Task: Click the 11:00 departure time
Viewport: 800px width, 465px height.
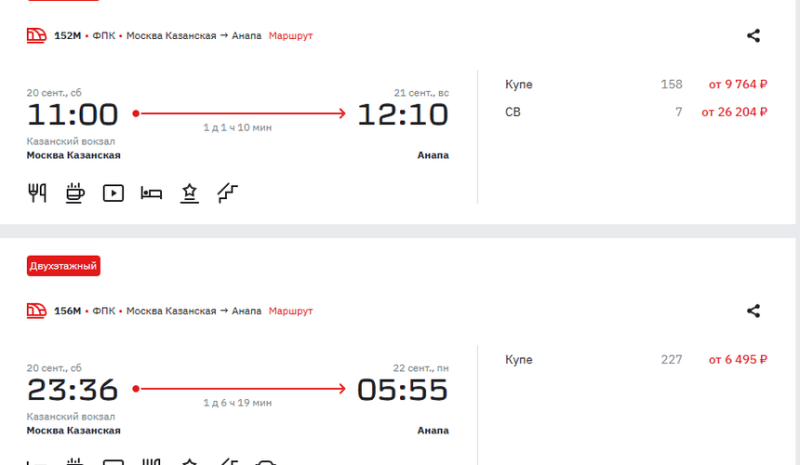Action: [72, 115]
